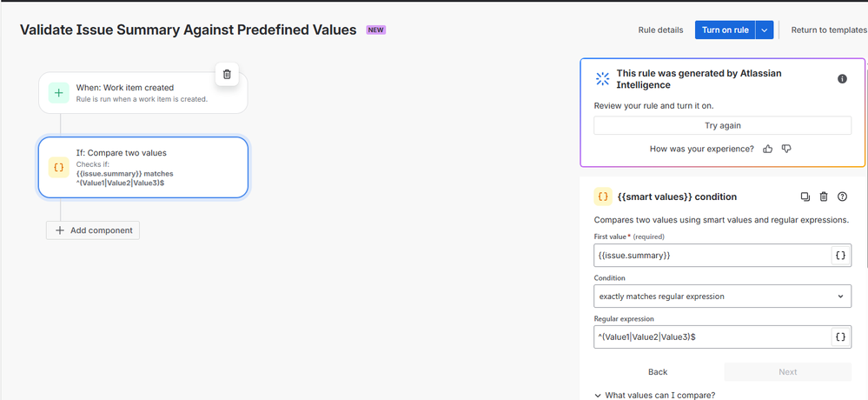Open info icon on Atlassian Intelligence card
Viewport: 868px width, 400px height.
click(x=842, y=78)
